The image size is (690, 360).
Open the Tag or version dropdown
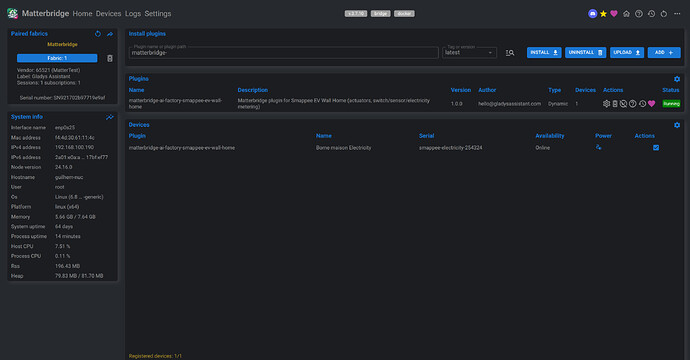[x=469, y=53]
